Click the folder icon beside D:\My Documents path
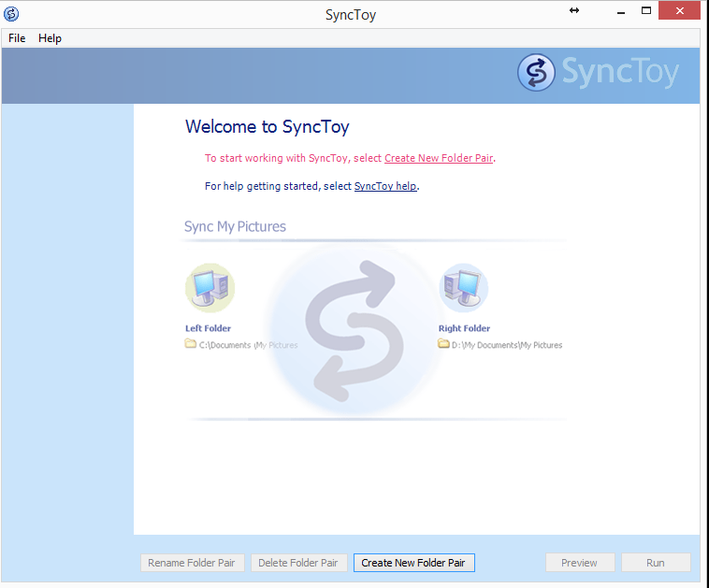709x588 pixels. click(443, 344)
